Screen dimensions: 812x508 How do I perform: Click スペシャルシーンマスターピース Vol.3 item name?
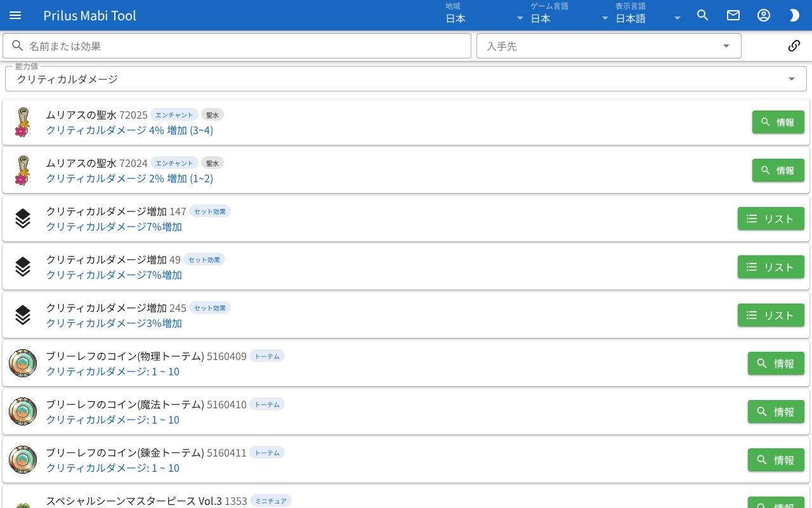click(134, 501)
